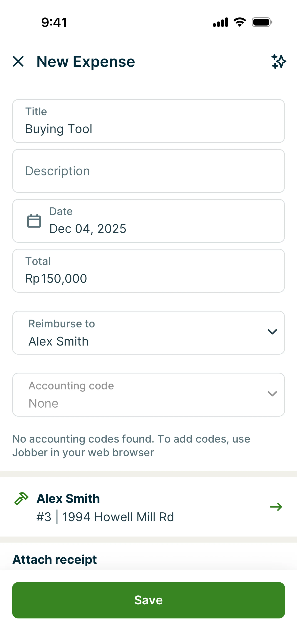Tap the battery status icon

pyautogui.click(x=262, y=22)
